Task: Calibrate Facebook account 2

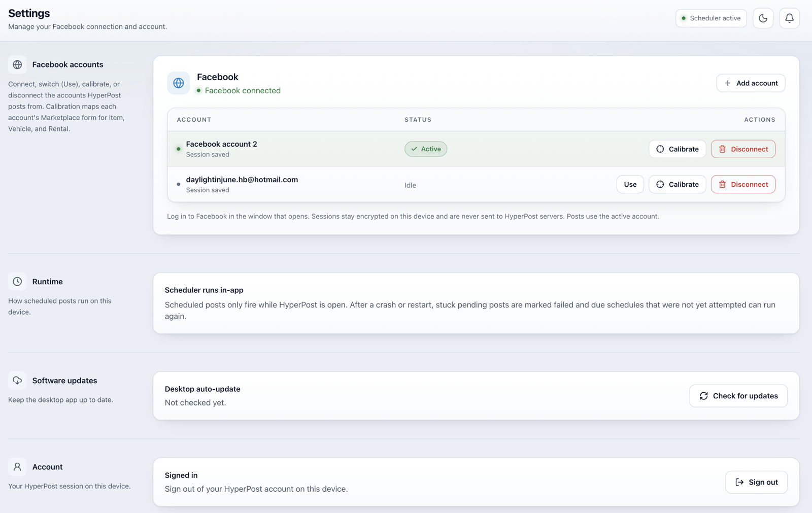Action: point(677,149)
